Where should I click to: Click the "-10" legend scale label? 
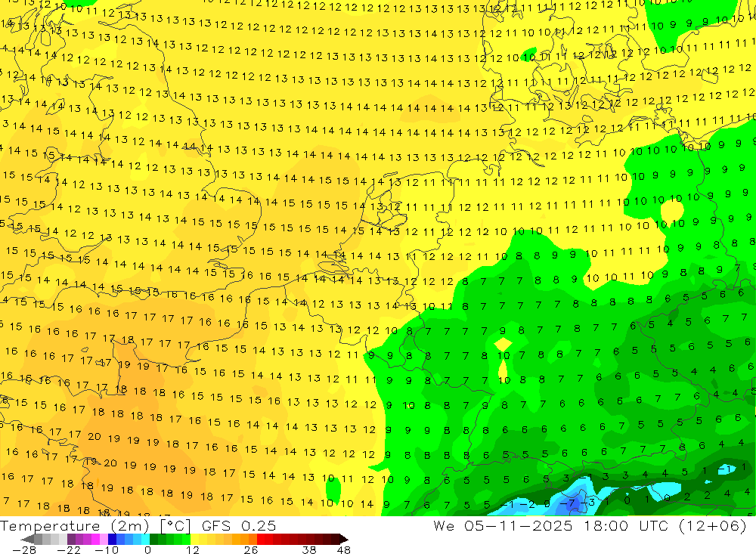(x=107, y=550)
